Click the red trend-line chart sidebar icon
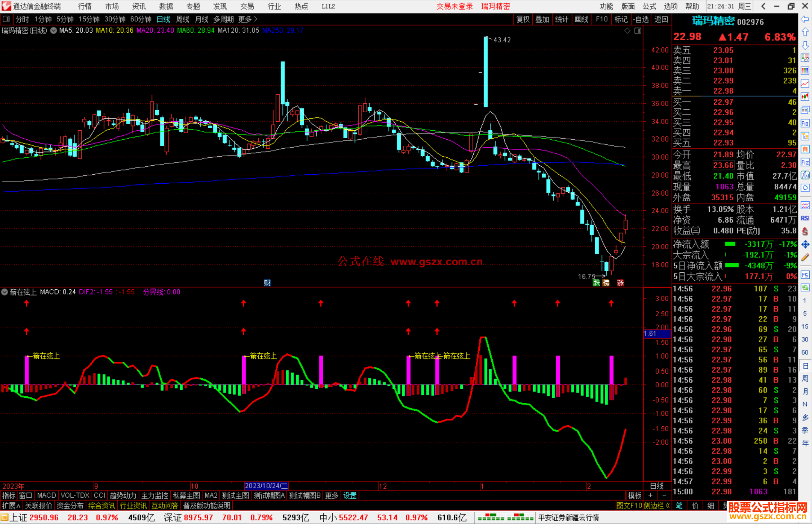The height and width of the screenshot is (524, 812). (805, 83)
